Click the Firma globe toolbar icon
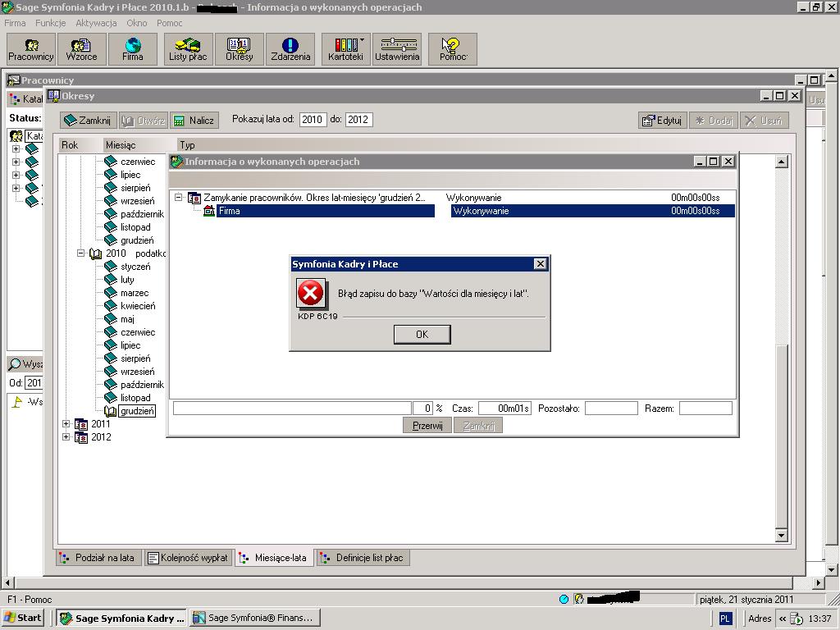Viewport: 840px width, 630px height. pyautogui.click(x=132, y=49)
